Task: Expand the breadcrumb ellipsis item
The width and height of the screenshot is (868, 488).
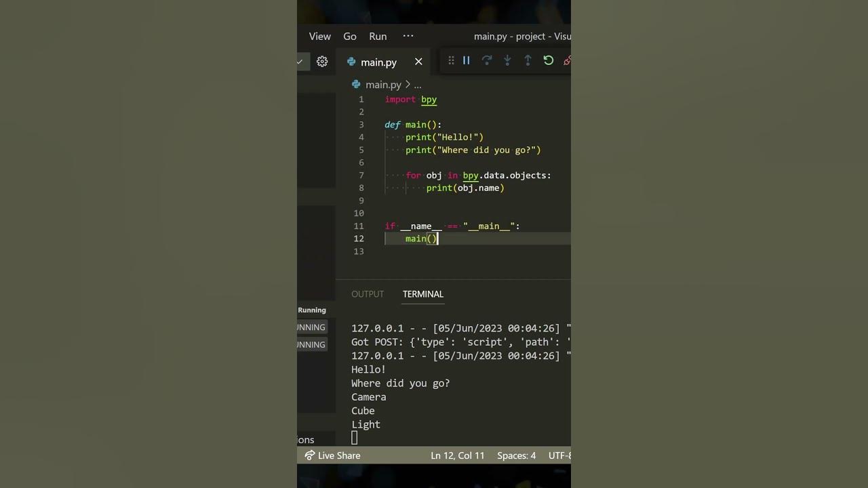Action: (418, 85)
